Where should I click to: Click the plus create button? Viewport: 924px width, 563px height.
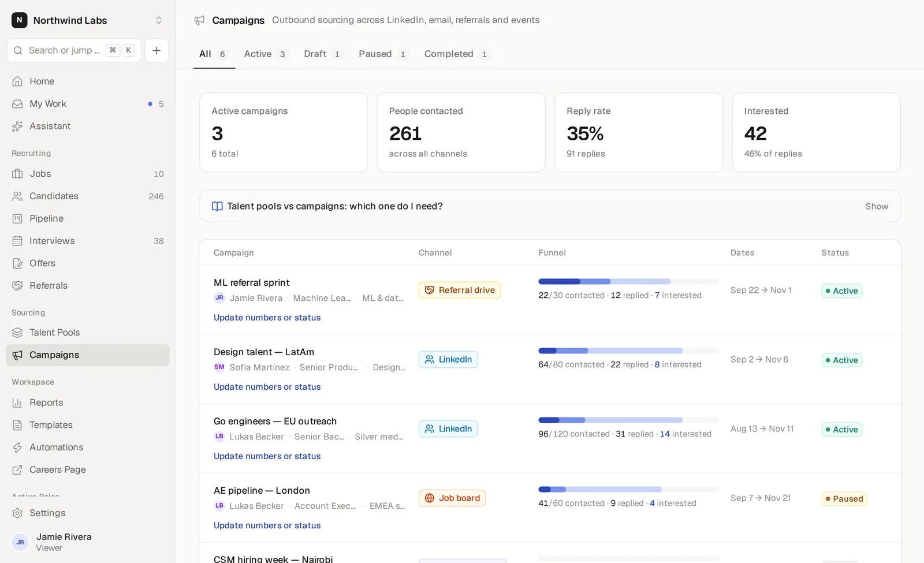[157, 50]
